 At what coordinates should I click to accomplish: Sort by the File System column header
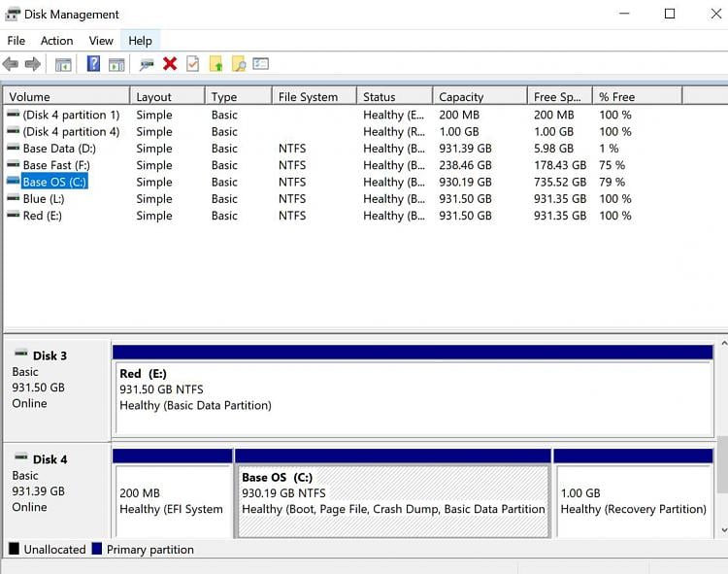tap(314, 96)
